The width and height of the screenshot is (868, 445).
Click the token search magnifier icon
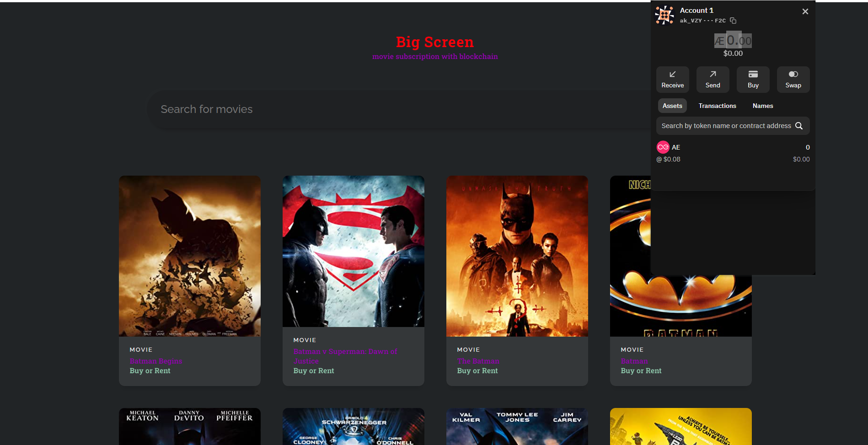click(799, 126)
